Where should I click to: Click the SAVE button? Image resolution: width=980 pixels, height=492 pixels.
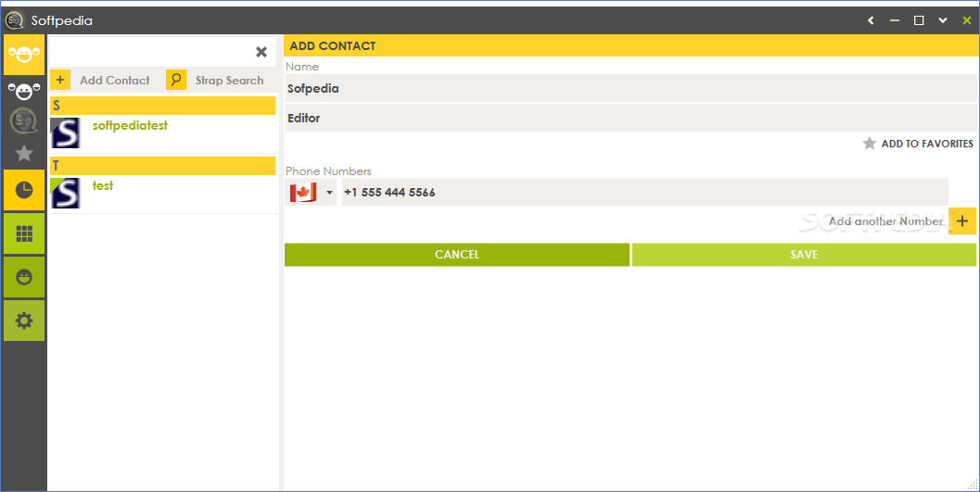point(804,255)
